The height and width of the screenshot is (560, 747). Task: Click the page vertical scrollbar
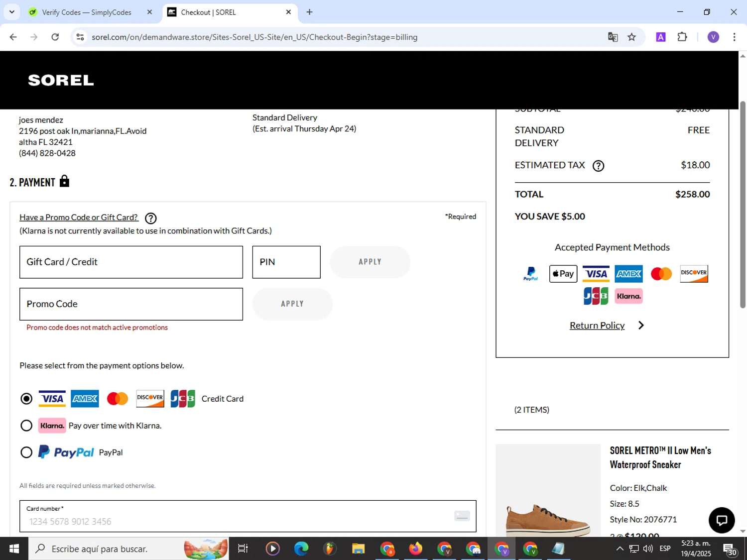point(743,205)
